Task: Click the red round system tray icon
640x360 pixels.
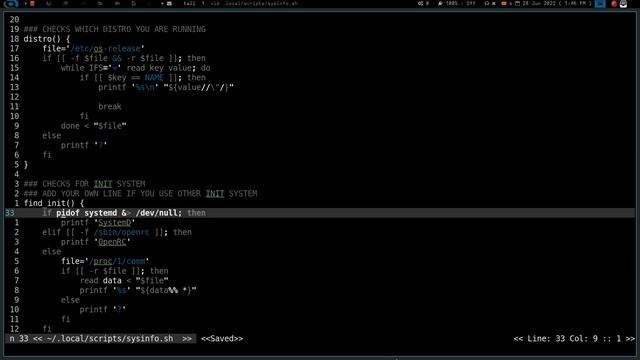Action: (x=613, y=4)
